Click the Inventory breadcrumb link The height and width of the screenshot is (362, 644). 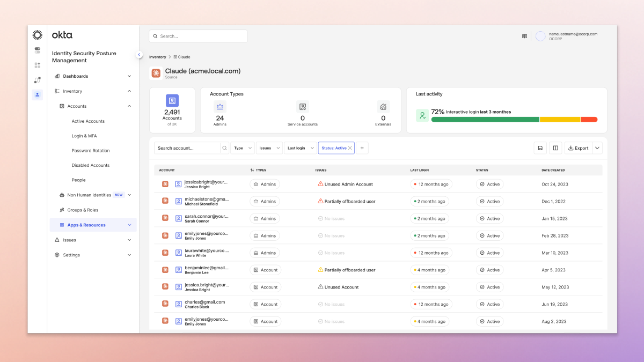tap(158, 57)
